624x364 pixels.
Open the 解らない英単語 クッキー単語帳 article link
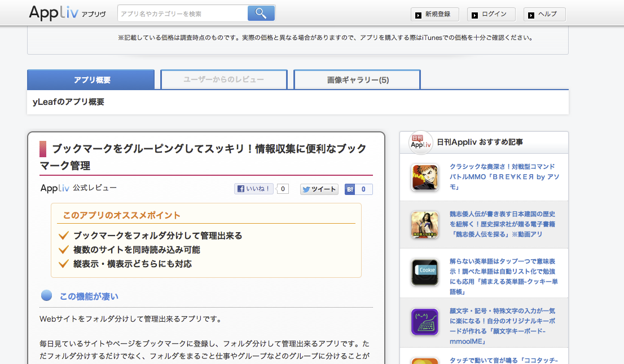(504, 276)
